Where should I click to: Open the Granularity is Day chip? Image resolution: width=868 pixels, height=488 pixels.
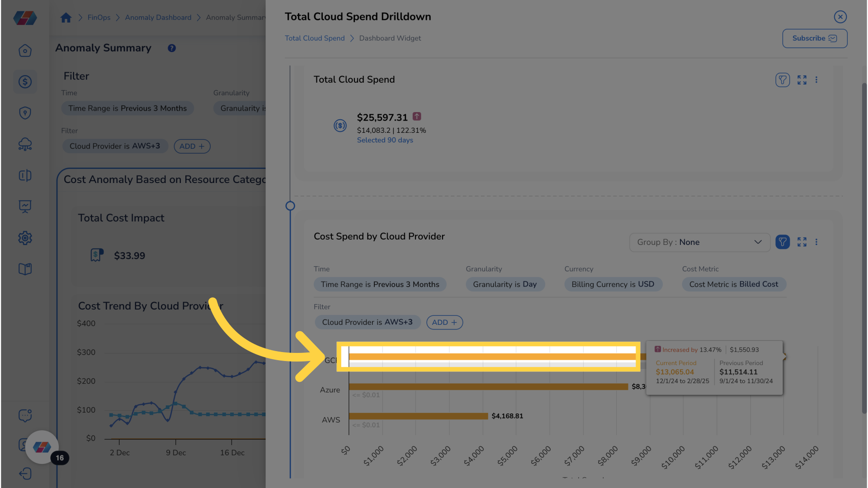(x=505, y=284)
